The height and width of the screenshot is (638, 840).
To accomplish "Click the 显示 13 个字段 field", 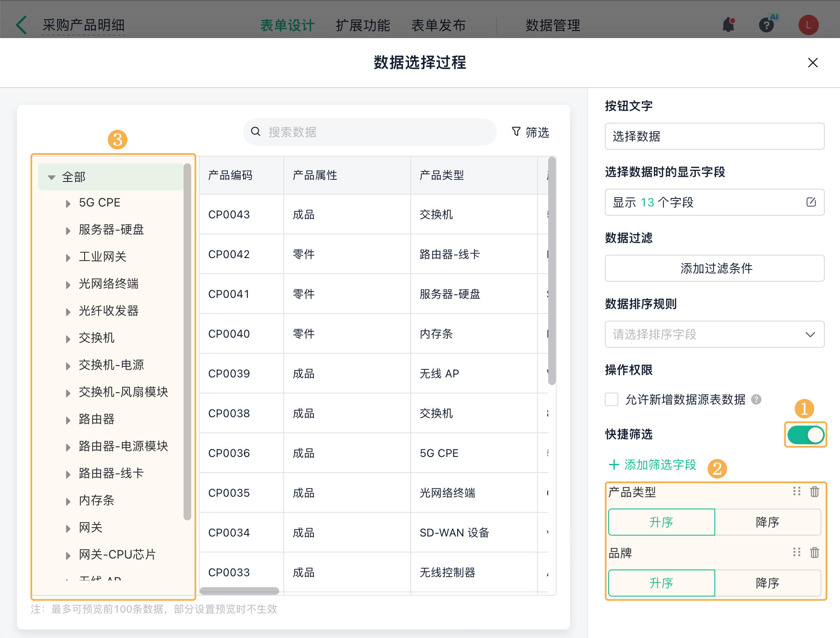I will (x=714, y=202).
